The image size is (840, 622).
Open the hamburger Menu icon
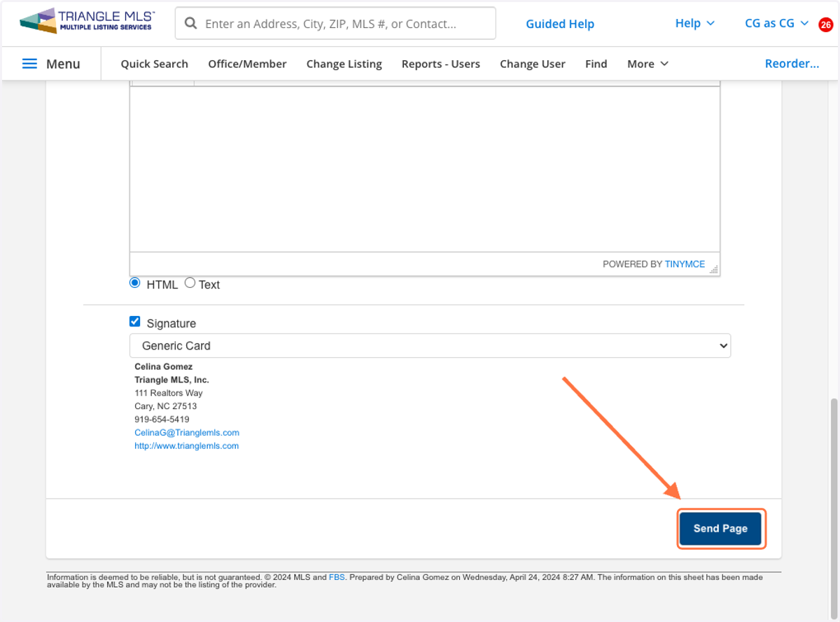click(x=29, y=64)
